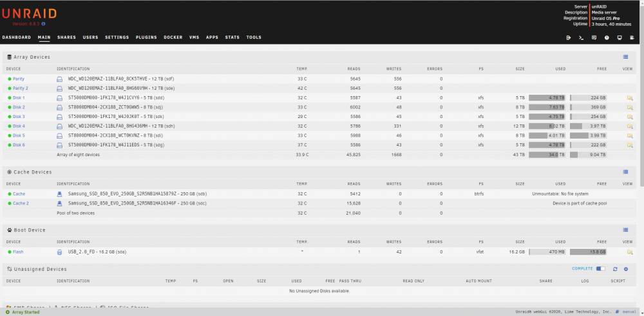Viewport: 644px width, 316px height.
Task: Click the version info icon beside 6.8.3
Action: coord(44,24)
